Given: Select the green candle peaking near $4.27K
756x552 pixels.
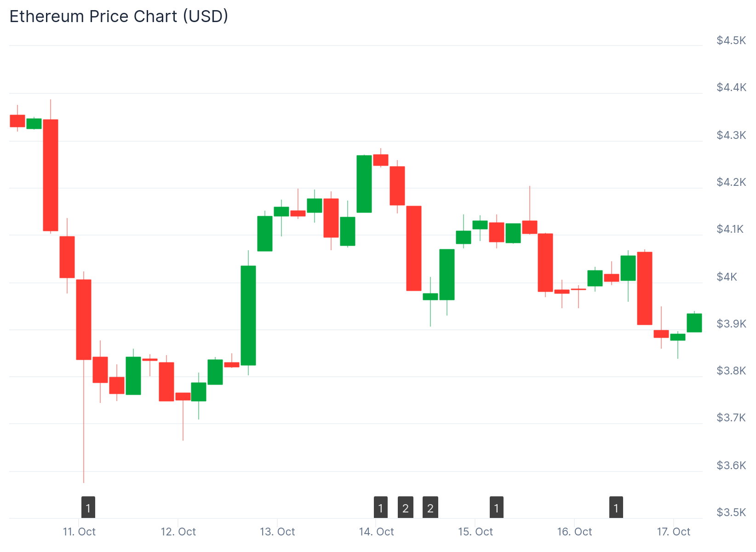Looking at the screenshot, I should click(364, 184).
